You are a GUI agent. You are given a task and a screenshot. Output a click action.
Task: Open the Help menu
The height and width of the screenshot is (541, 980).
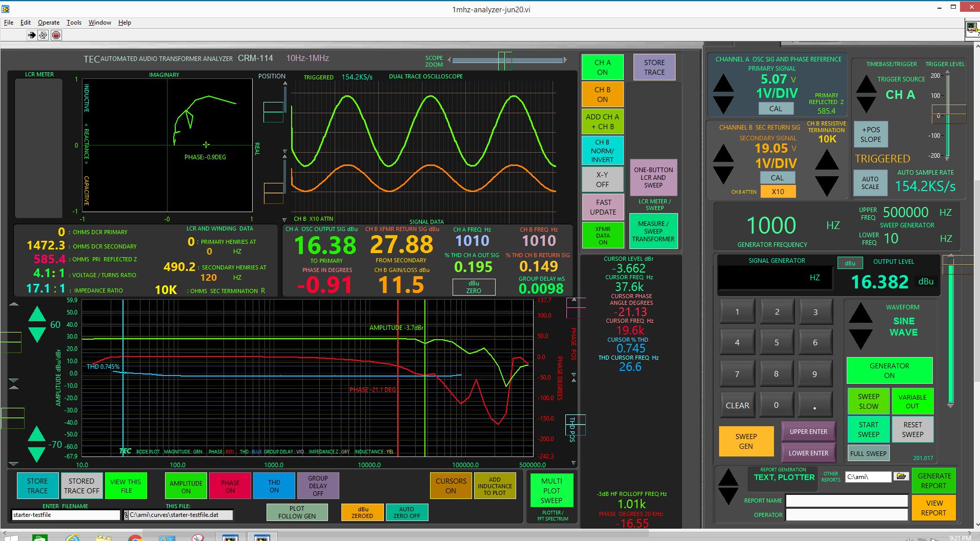(x=125, y=23)
